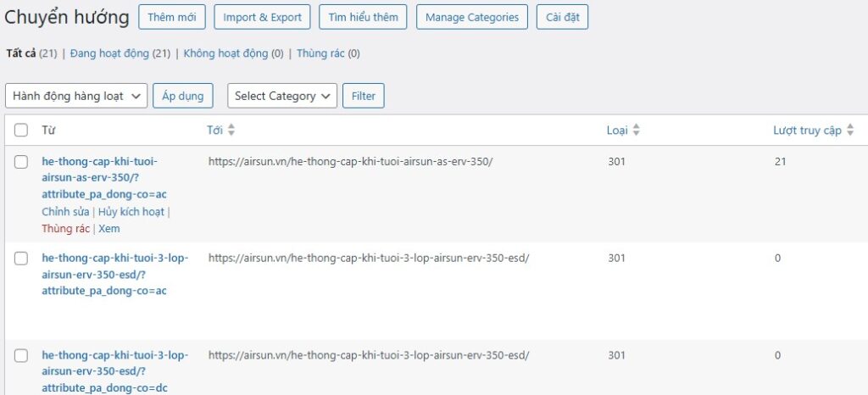Tick the select-all checkbox in header
This screenshot has width=868, height=395.
point(21,131)
